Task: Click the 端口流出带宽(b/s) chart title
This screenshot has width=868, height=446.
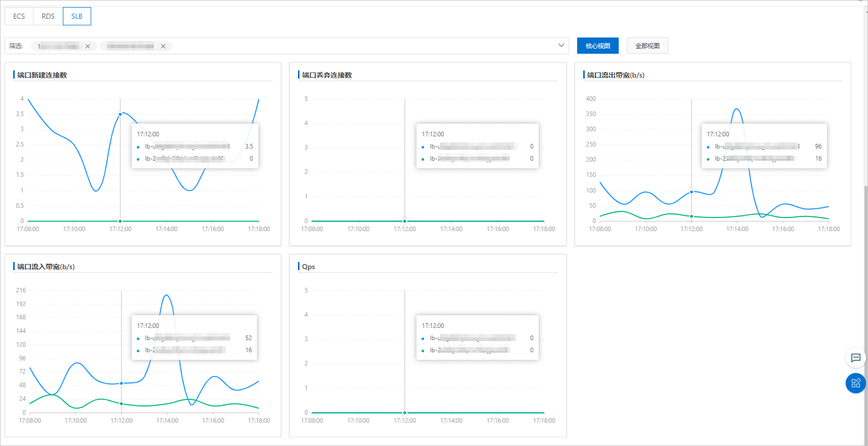Action: click(616, 75)
